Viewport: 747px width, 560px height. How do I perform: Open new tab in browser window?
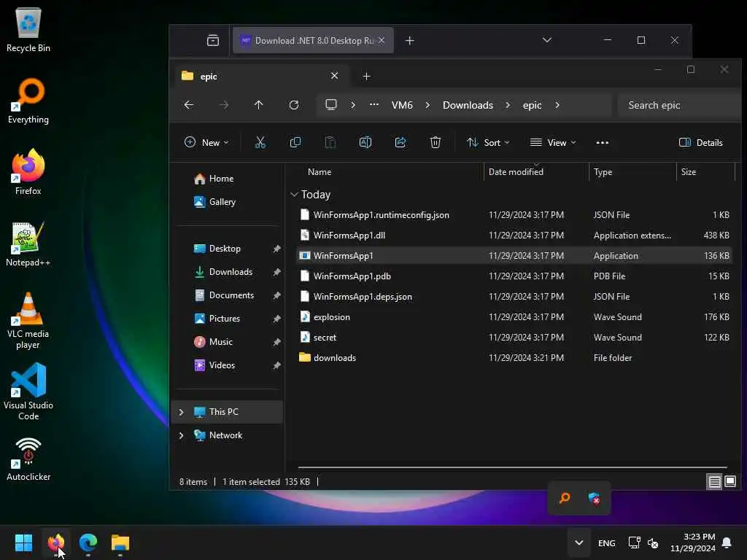tap(410, 41)
